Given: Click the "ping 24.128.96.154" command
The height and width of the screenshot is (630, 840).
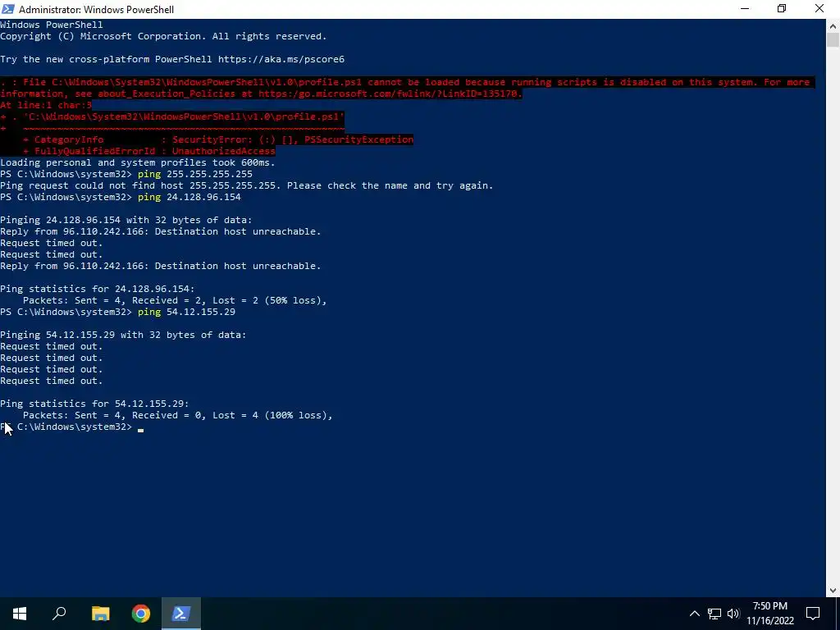Looking at the screenshot, I should point(189,197).
